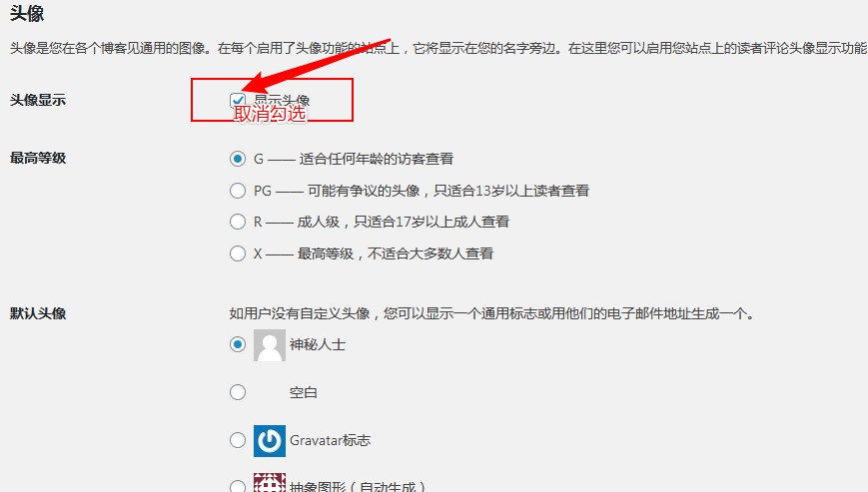Select the 神秘人士 default avatar radio button
Screen dimensions: 868x492
(x=238, y=344)
